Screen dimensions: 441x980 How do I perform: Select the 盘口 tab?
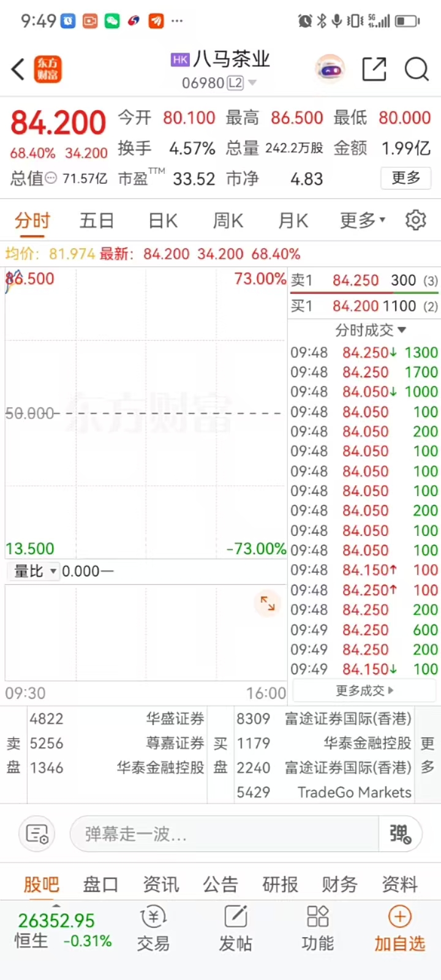(100, 884)
